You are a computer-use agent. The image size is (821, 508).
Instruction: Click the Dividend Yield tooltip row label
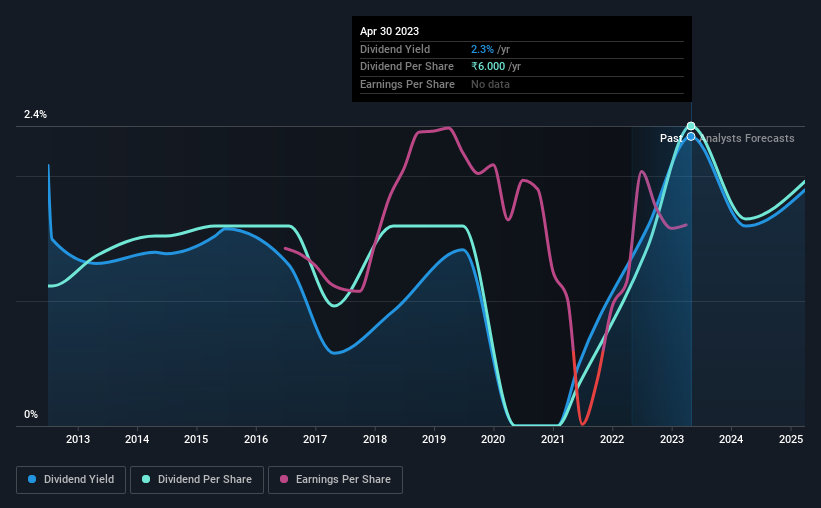[395, 49]
